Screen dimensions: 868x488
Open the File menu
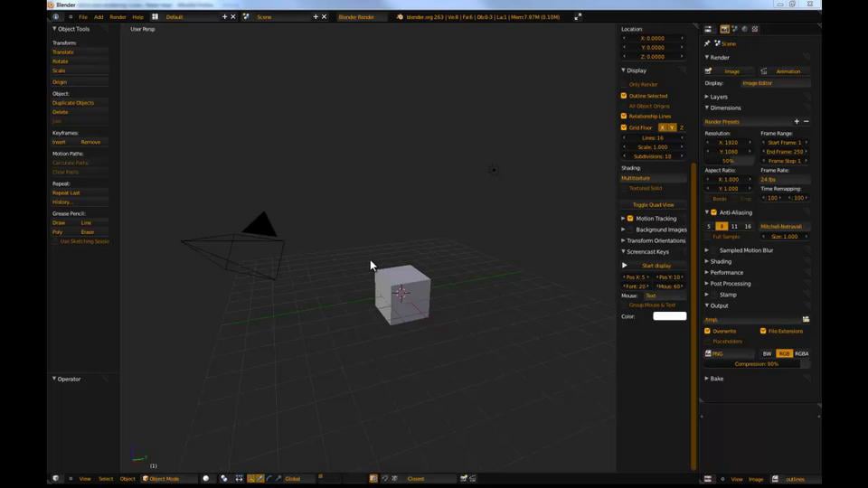(x=83, y=17)
